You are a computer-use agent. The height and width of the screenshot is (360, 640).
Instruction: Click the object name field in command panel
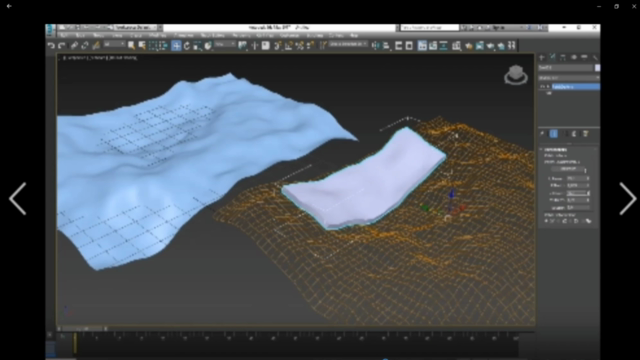coord(566,67)
